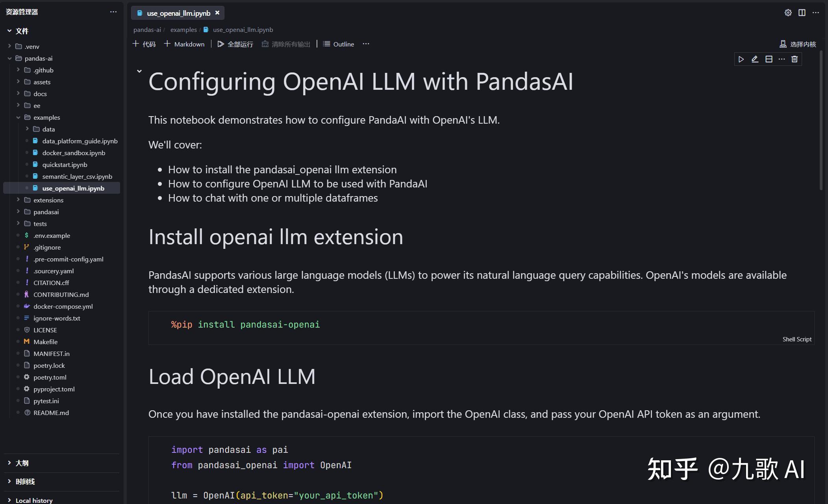Click 选择内核 to pick a kernel
This screenshot has width=828, height=504.
tap(798, 44)
